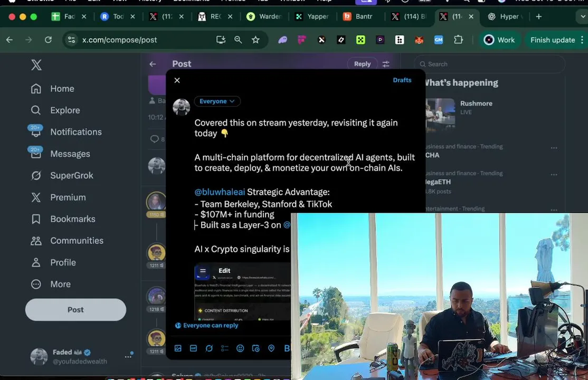Switch to the Fad spreadsheet tab
This screenshot has width=588, height=380.
[64, 16]
